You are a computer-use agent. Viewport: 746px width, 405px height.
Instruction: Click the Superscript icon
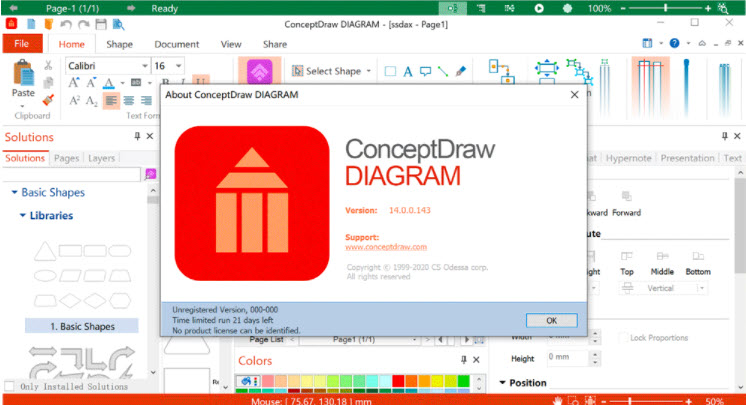click(74, 100)
